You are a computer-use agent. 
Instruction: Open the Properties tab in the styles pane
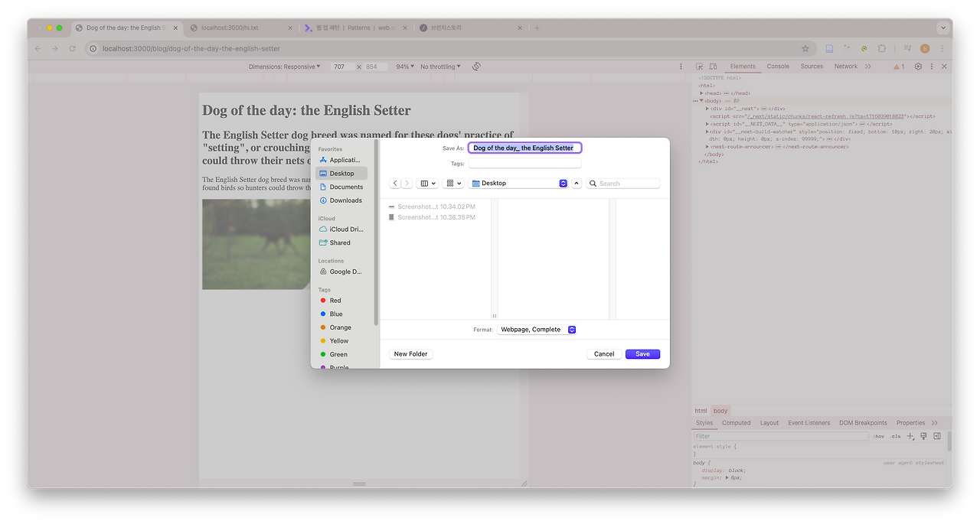tap(911, 423)
